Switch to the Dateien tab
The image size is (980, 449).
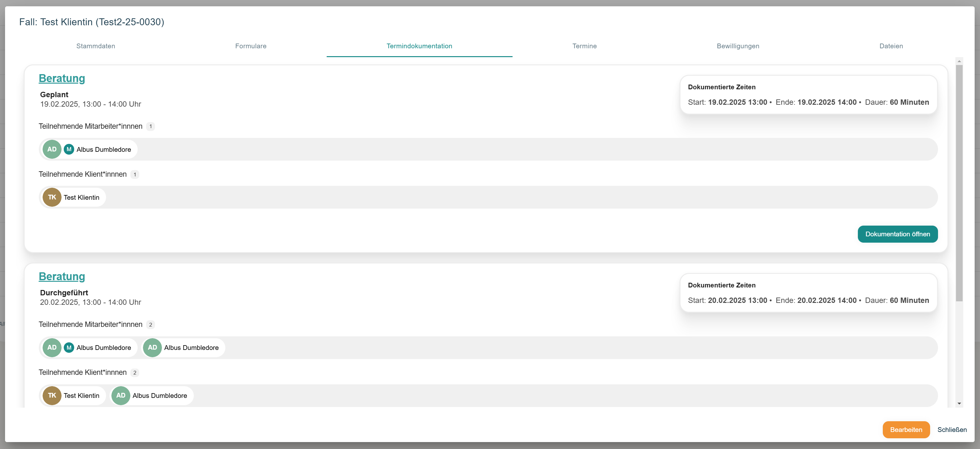coord(891,46)
